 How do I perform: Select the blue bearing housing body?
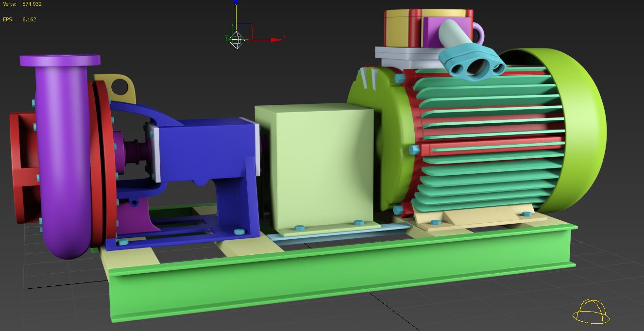tap(206, 150)
